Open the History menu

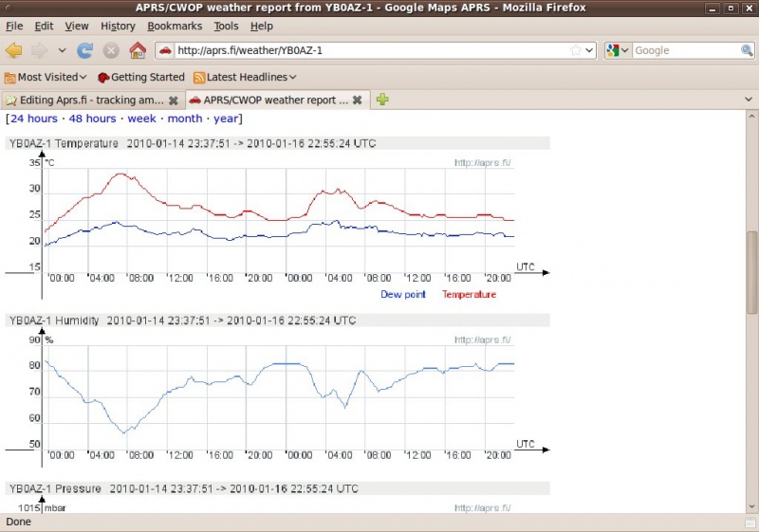pos(118,27)
